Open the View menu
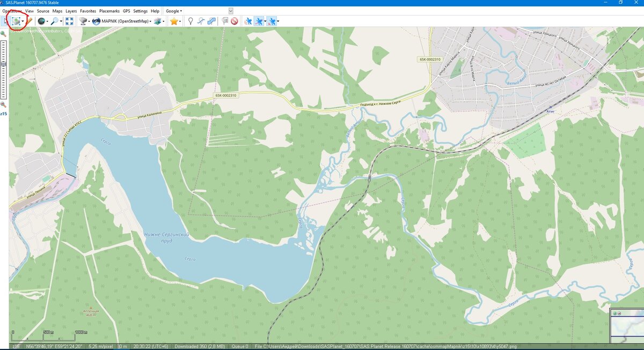Screen dimensions: 644x350 [x=30, y=11]
